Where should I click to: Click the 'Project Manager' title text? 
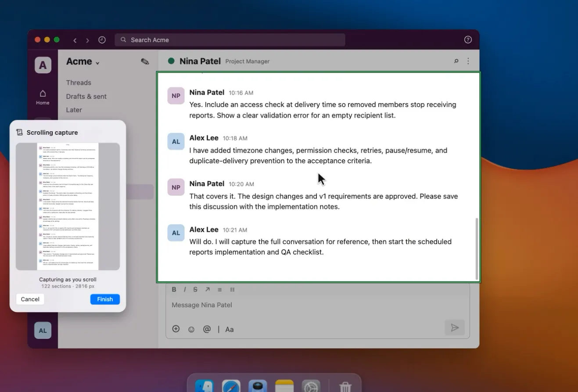tap(248, 61)
